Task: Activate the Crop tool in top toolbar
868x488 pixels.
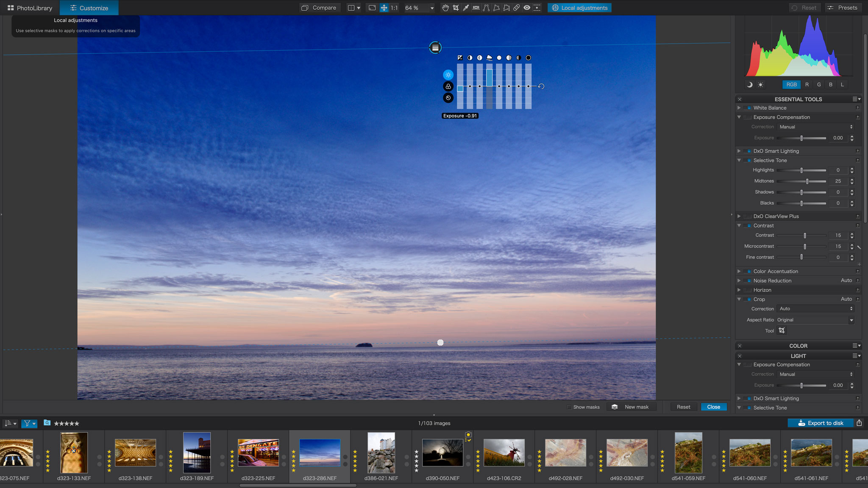Action: pyautogui.click(x=456, y=8)
